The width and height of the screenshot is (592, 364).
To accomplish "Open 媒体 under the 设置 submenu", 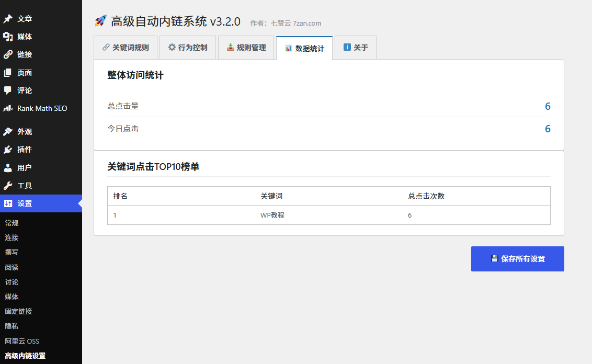I will click(x=12, y=297).
